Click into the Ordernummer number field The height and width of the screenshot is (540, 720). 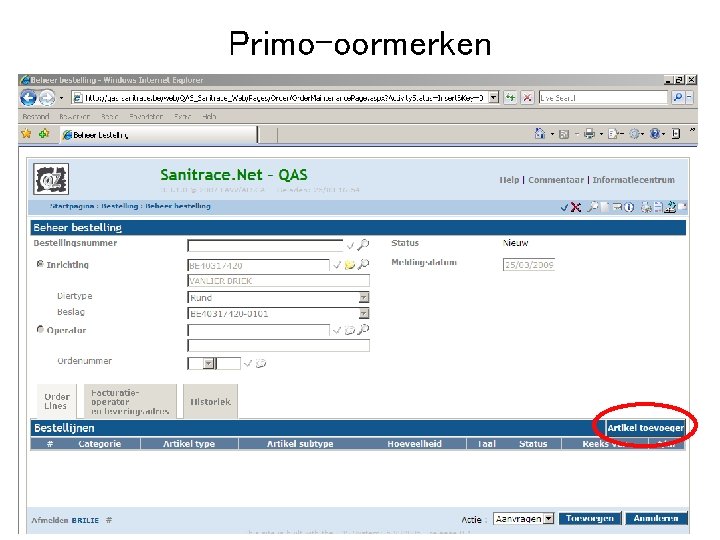[228, 364]
